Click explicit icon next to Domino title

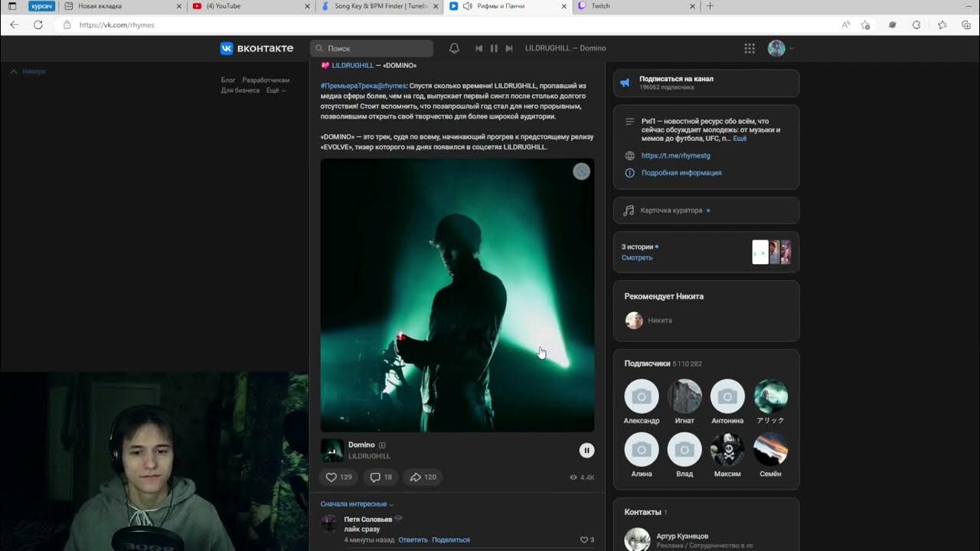382,445
